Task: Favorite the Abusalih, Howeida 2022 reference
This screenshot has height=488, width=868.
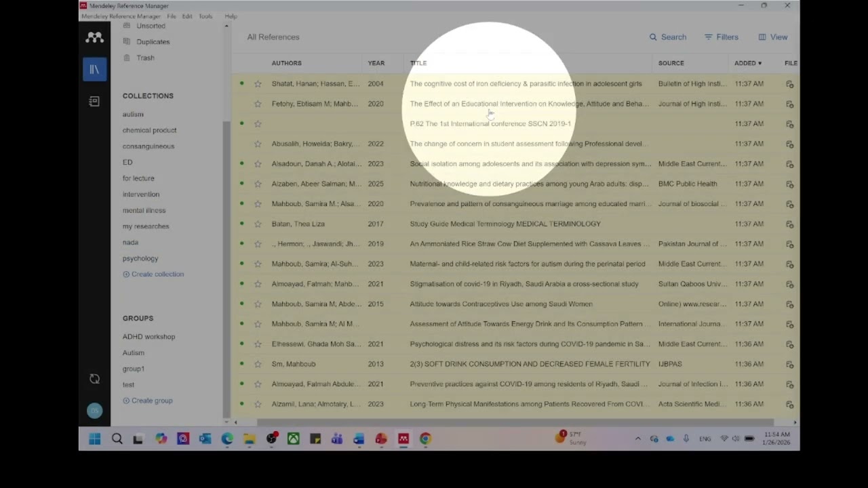Action: tap(258, 144)
